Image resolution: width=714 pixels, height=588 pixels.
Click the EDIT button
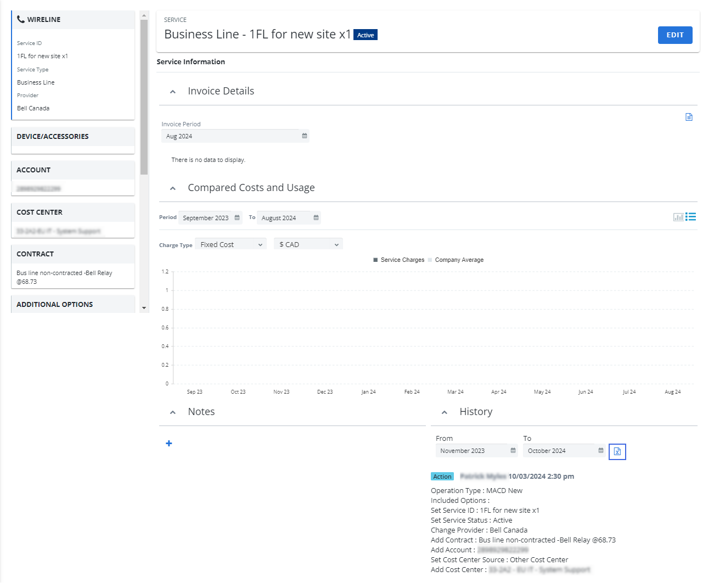pyautogui.click(x=674, y=35)
